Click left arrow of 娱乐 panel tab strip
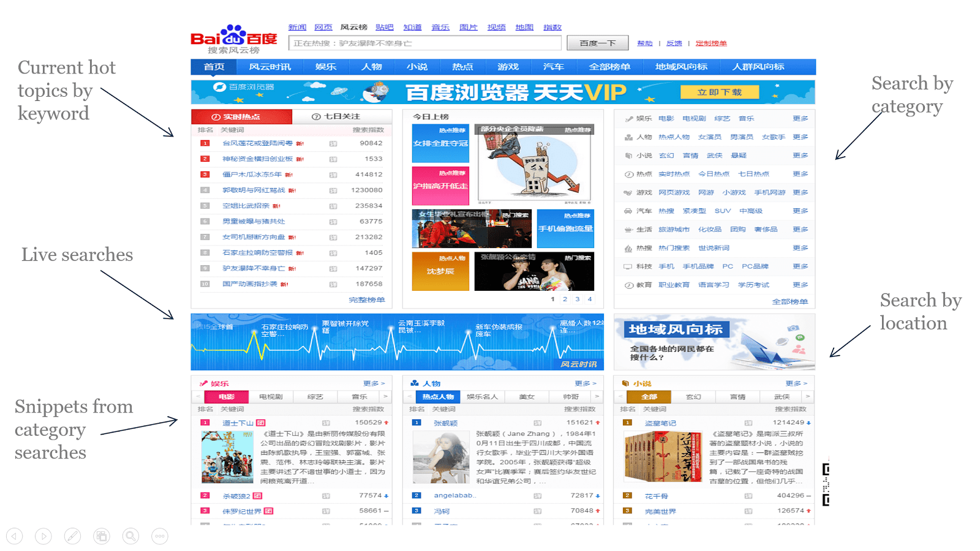Screen dimensions: 980x551 coord(197,397)
